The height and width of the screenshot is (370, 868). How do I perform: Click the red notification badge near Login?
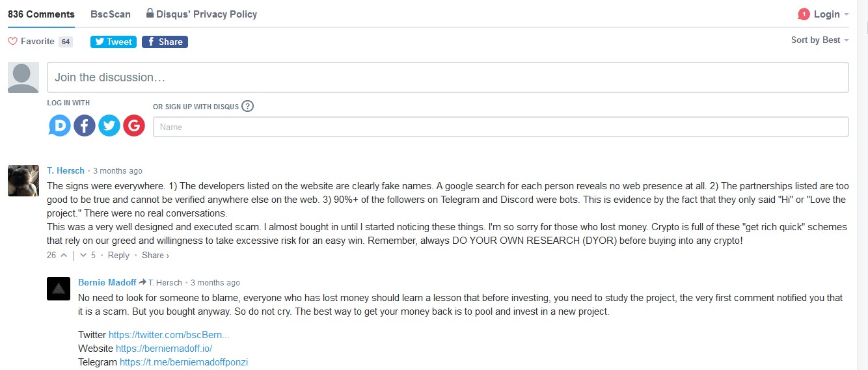(804, 14)
